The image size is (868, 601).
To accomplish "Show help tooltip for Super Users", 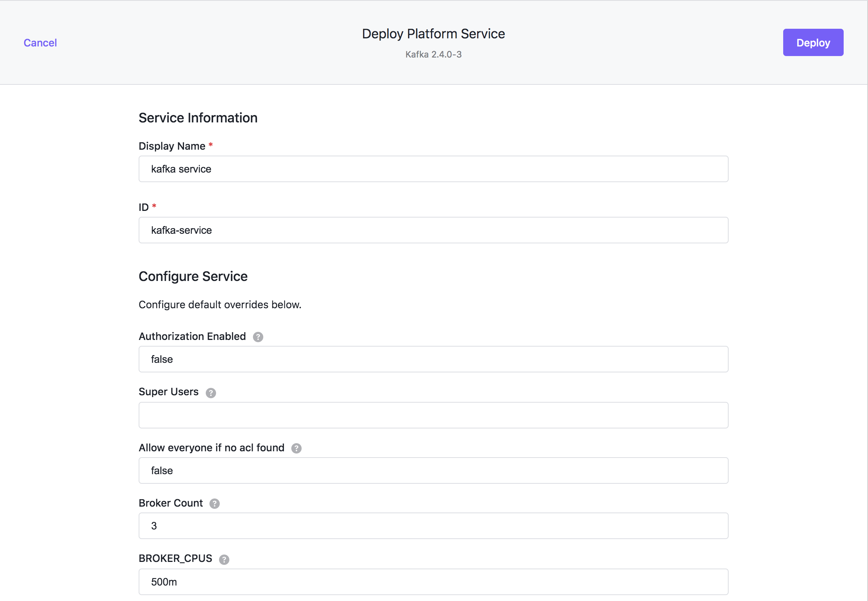I will (211, 393).
